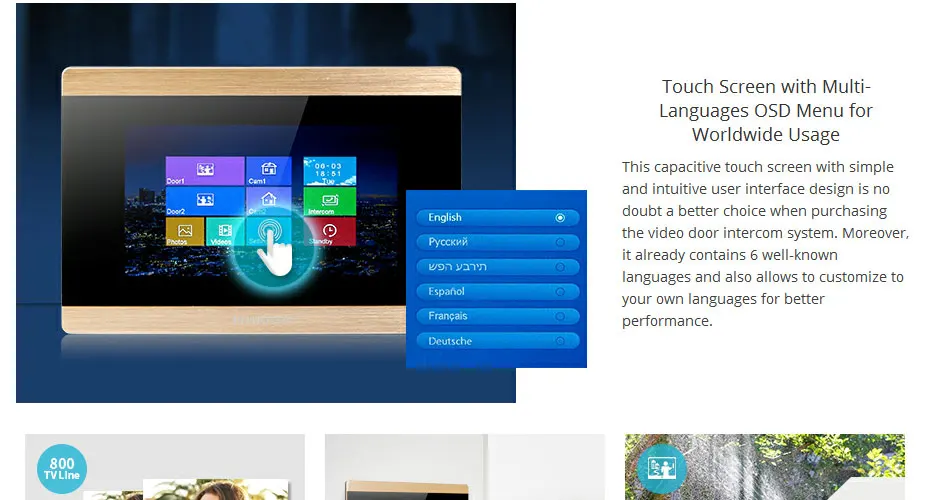930x500 pixels.
Task: Open the Videos tile
Action: pyautogui.click(x=225, y=231)
